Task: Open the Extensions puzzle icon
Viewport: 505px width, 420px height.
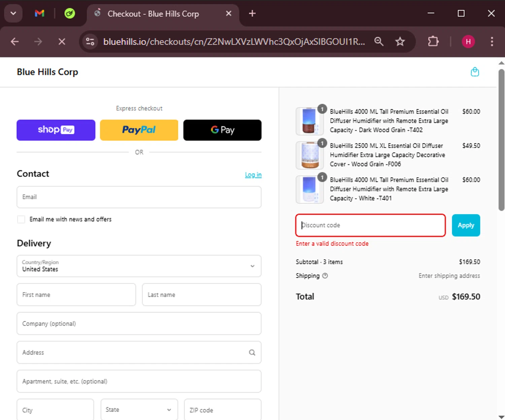Action: 433,42
